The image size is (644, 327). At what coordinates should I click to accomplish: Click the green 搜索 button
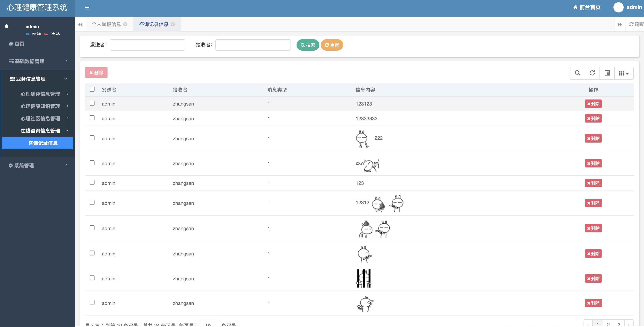[x=308, y=45]
